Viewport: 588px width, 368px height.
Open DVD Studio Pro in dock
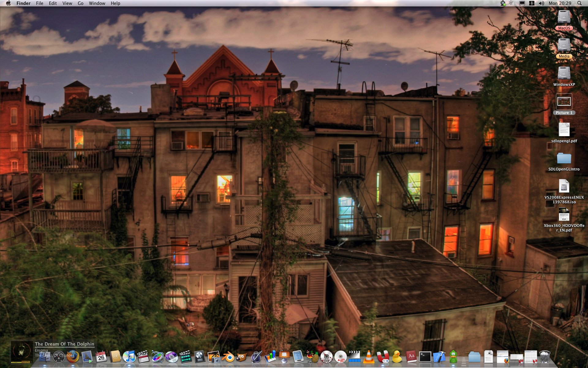171,357
